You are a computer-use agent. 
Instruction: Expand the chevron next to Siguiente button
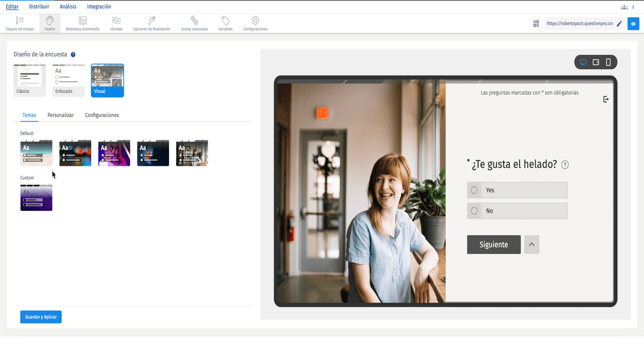click(x=531, y=244)
